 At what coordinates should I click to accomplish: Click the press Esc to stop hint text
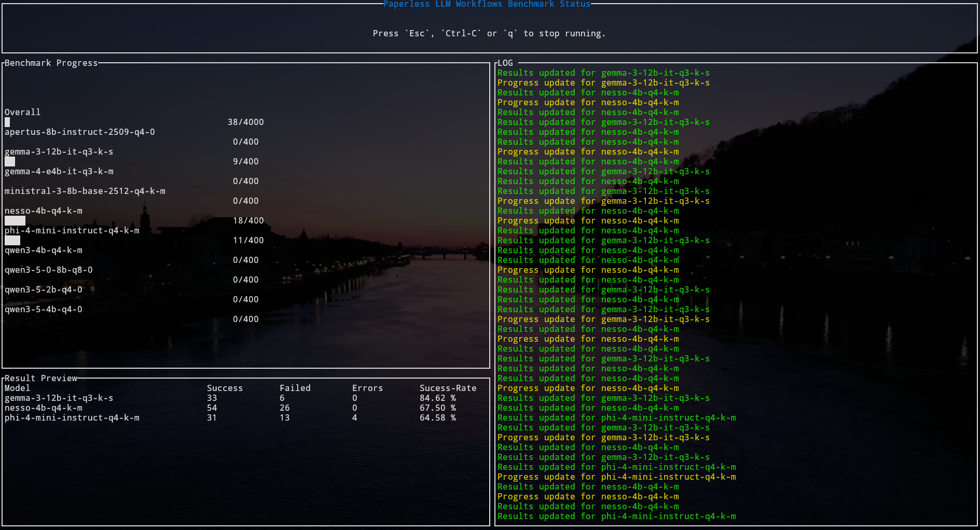pyautogui.click(x=489, y=34)
